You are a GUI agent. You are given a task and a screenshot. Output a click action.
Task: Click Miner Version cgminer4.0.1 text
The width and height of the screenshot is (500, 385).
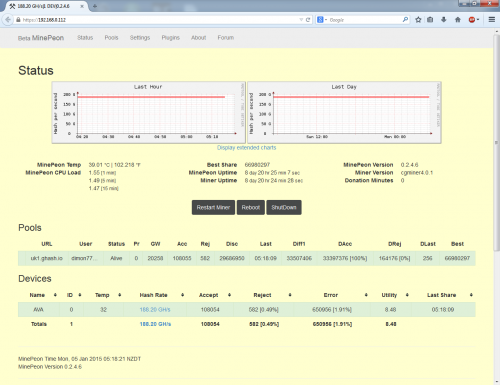(417, 173)
